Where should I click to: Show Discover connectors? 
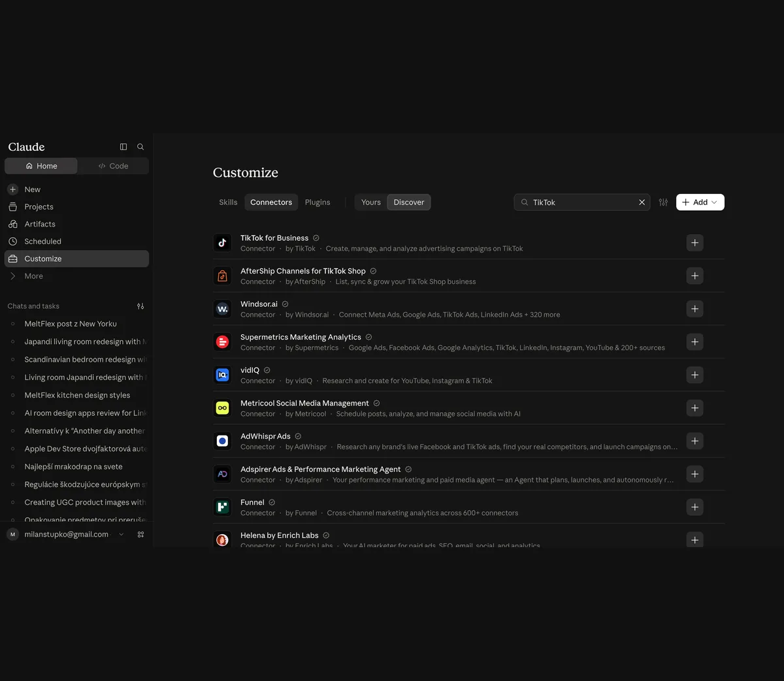[x=409, y=202]
